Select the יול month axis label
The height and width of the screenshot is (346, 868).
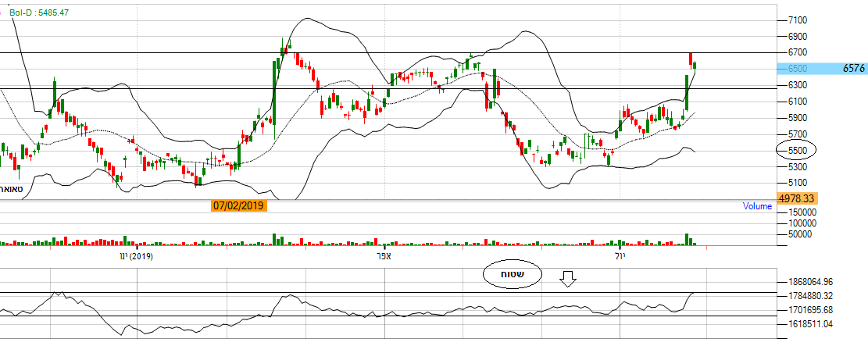tap(616, 256)
